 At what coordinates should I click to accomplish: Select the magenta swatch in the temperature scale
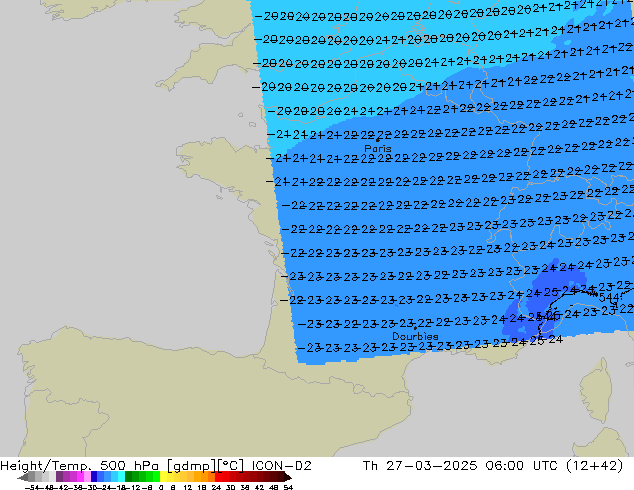(x=80, y=477)
